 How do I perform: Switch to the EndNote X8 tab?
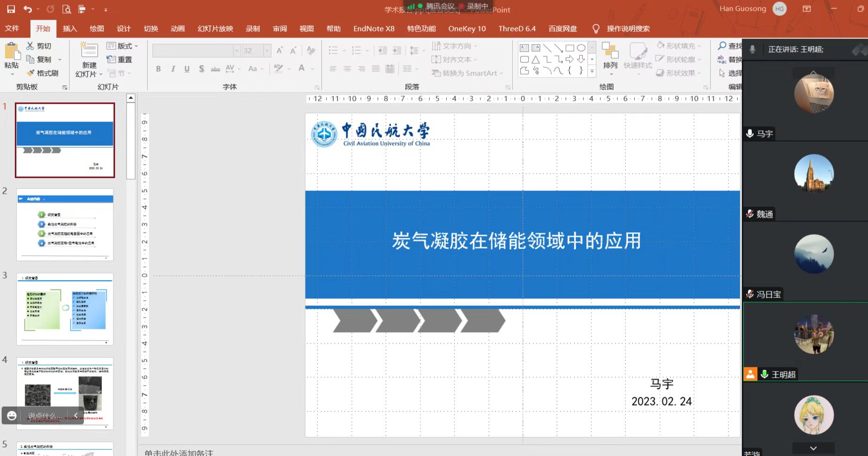click(x=374, y=29)
